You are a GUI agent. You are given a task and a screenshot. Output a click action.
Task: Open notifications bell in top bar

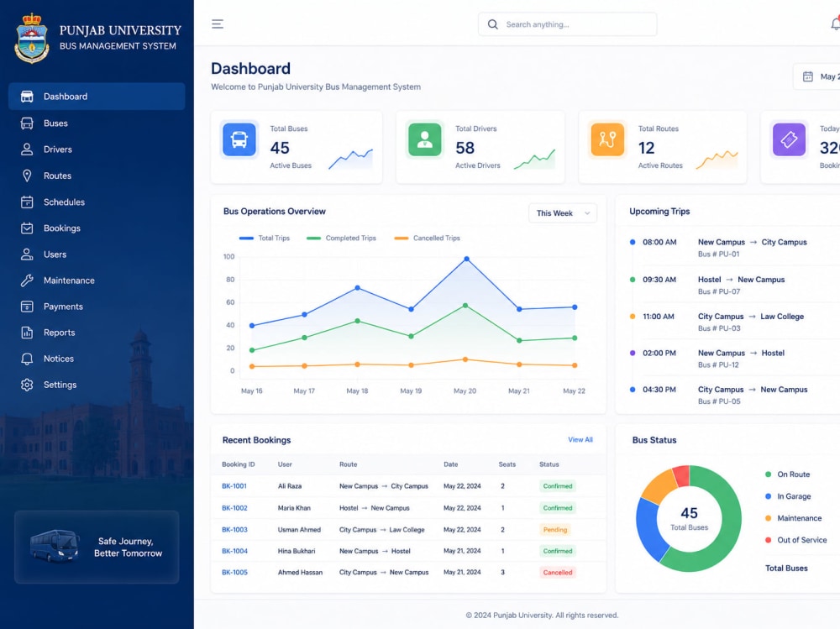click(835, 24)
